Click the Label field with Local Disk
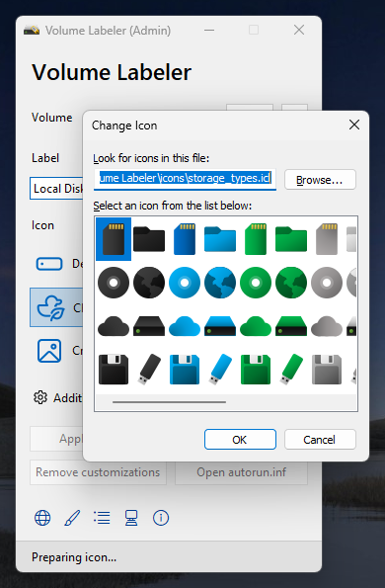The image size is (385, 588). [56, 188]
